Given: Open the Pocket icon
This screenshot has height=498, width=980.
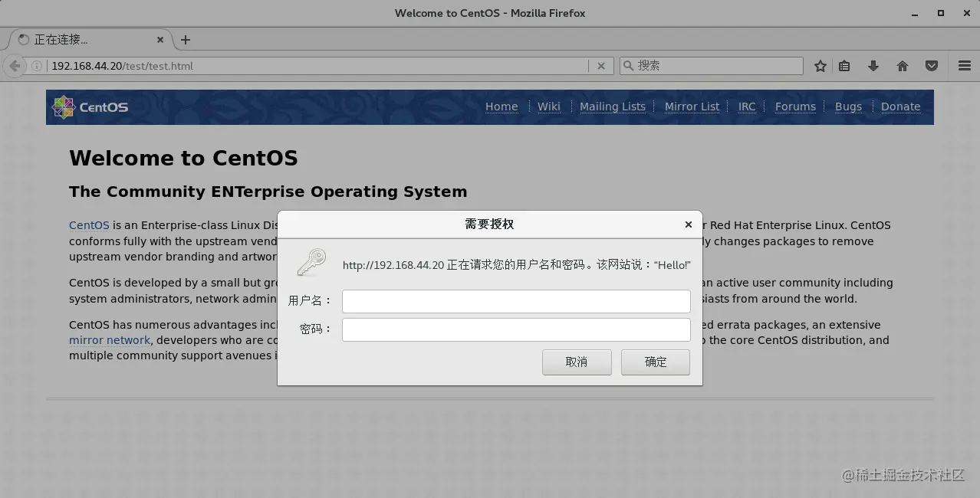Looking at the screenshot, I should pyautogui.click(x=932, y=66).
